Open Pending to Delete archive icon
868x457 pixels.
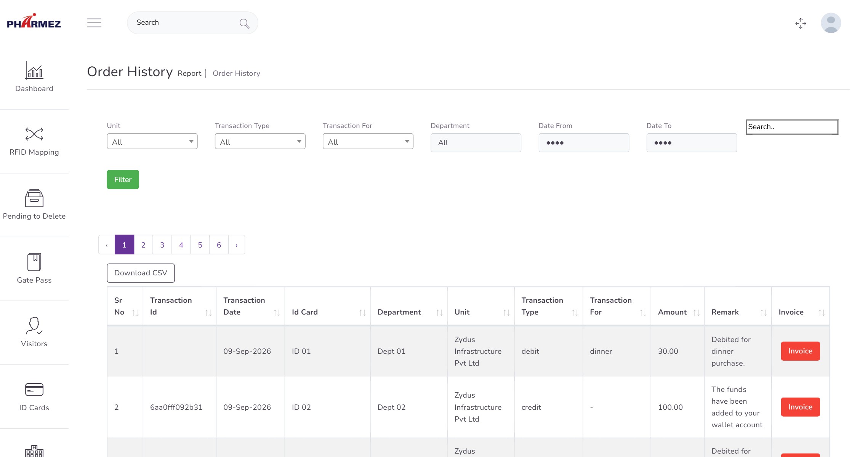point(34,198)
